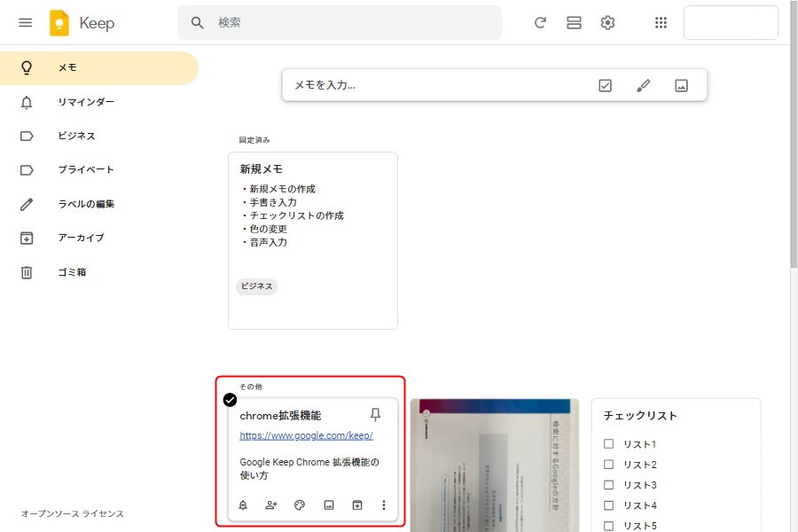
Task: Start a new drawing note
Action: [644, 86]
